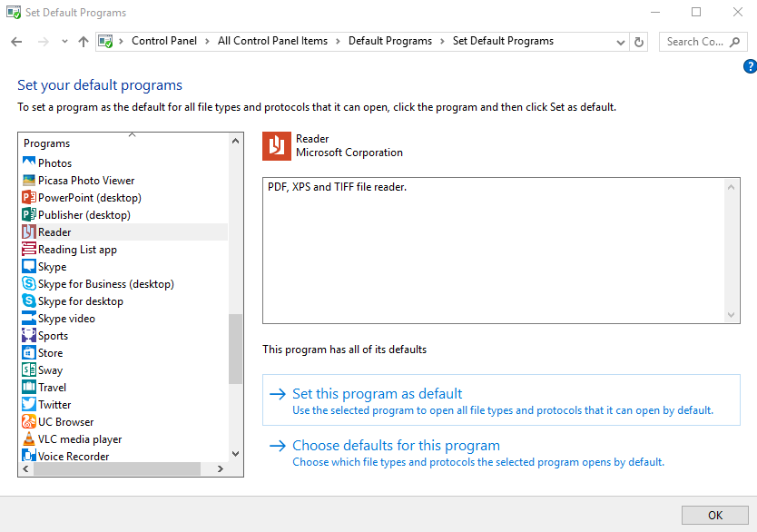Screen dimensions: 757x532
Task: Expand chevron after All Control Panel Items
Action: [338, 42]
